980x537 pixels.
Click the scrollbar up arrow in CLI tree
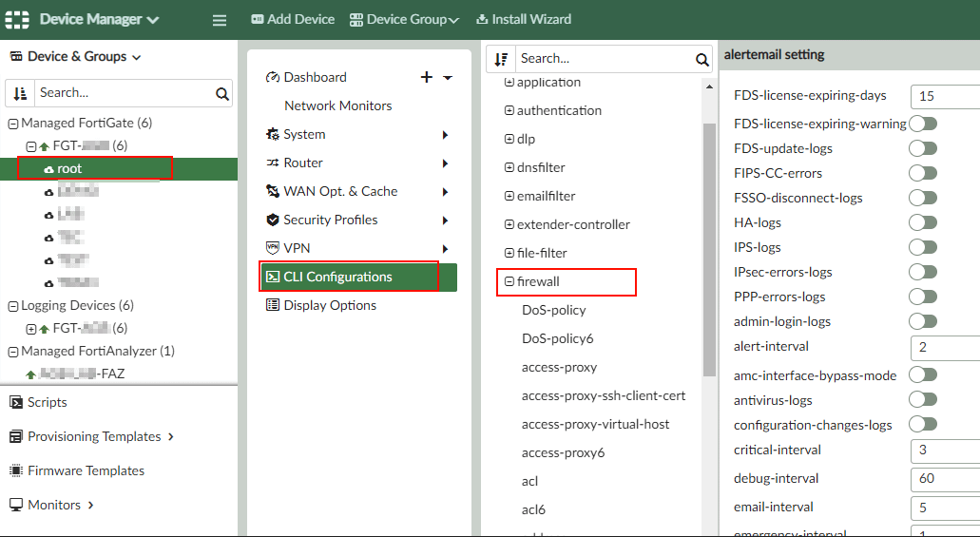point(709,86)
